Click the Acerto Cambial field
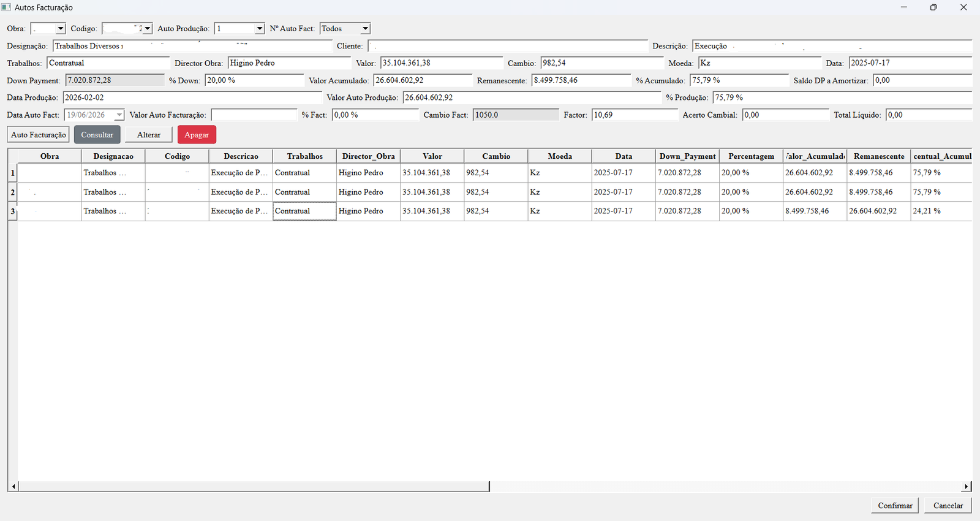Viewport: 980px width, 521px height. [786, 115]
